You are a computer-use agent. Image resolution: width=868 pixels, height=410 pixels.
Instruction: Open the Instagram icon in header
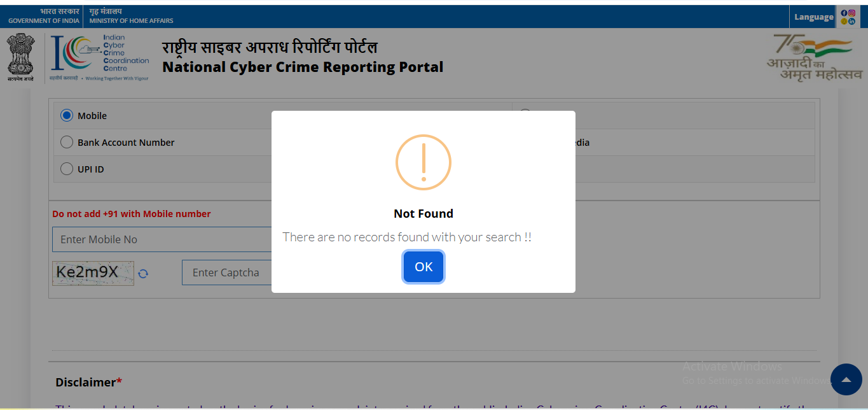tap(851, 13)
